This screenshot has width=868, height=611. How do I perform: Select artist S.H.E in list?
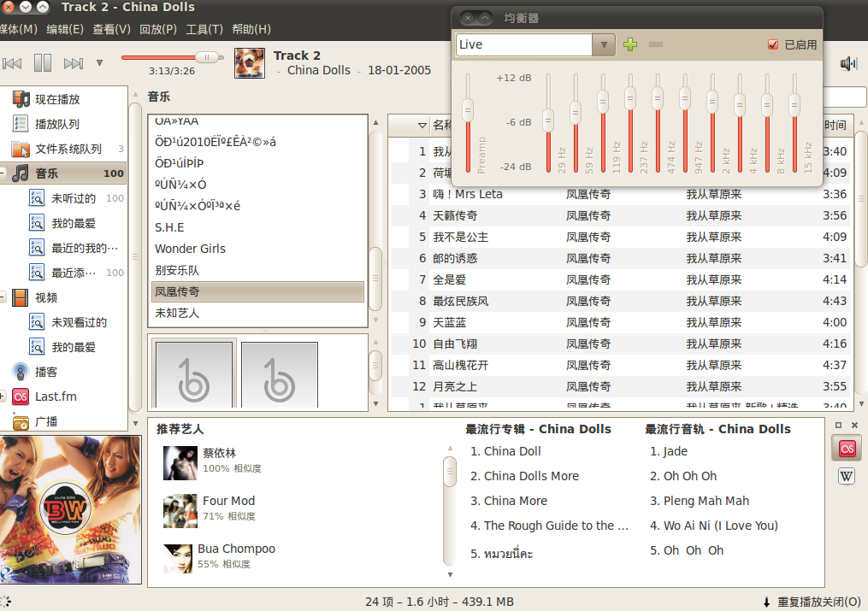(x=257, y=227)
